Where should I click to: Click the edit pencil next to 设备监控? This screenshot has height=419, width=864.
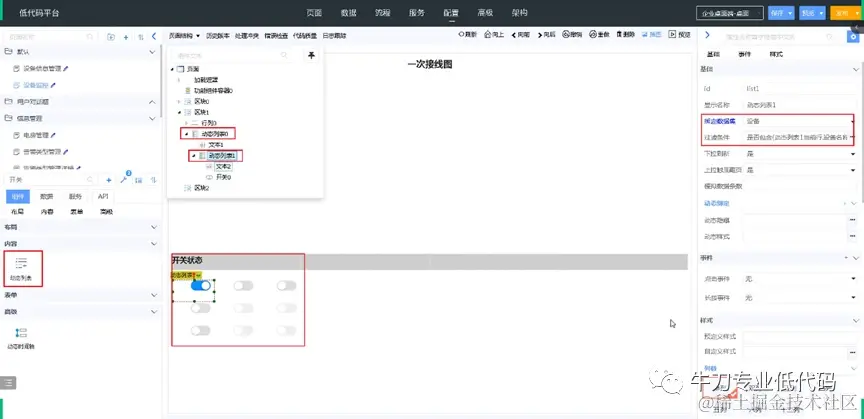[x=53, y=85]
